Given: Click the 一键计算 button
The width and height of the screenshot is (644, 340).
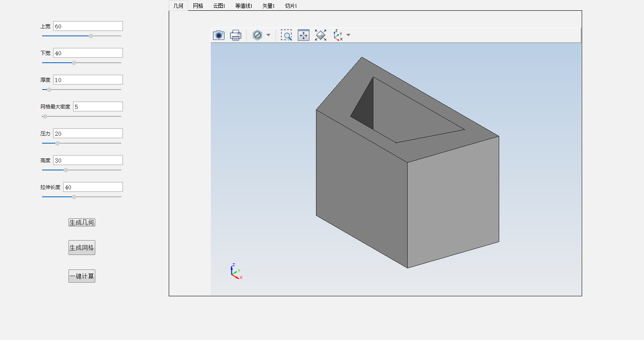Looking at the screenshot, I should coord(82,276).
